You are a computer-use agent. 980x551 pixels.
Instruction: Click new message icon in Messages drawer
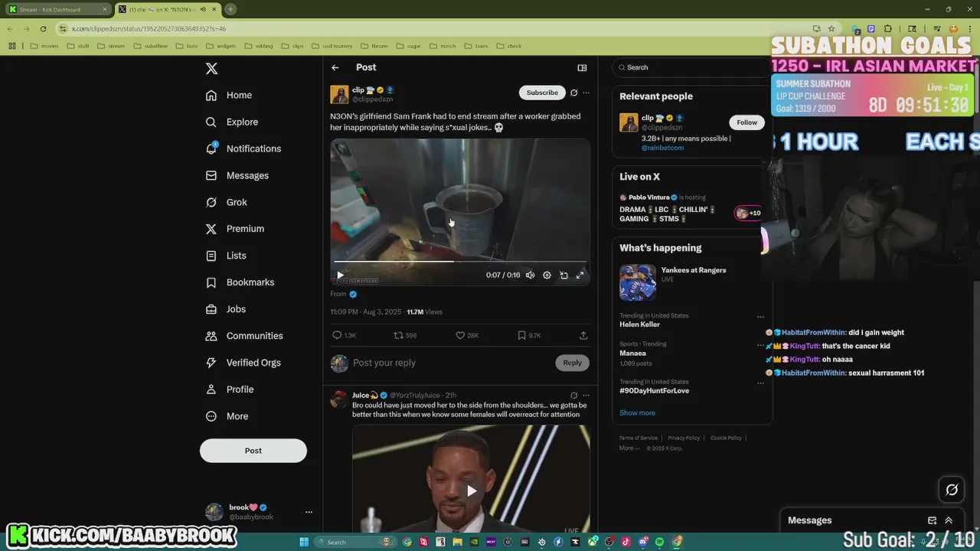(x=932, y=520)
